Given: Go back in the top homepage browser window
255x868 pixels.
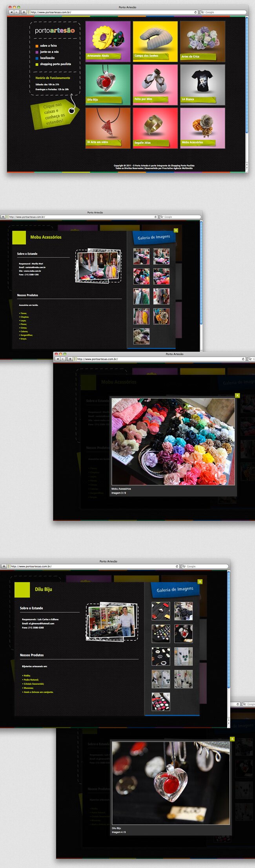Looking at the screenshot, I should tap(11, 12).
